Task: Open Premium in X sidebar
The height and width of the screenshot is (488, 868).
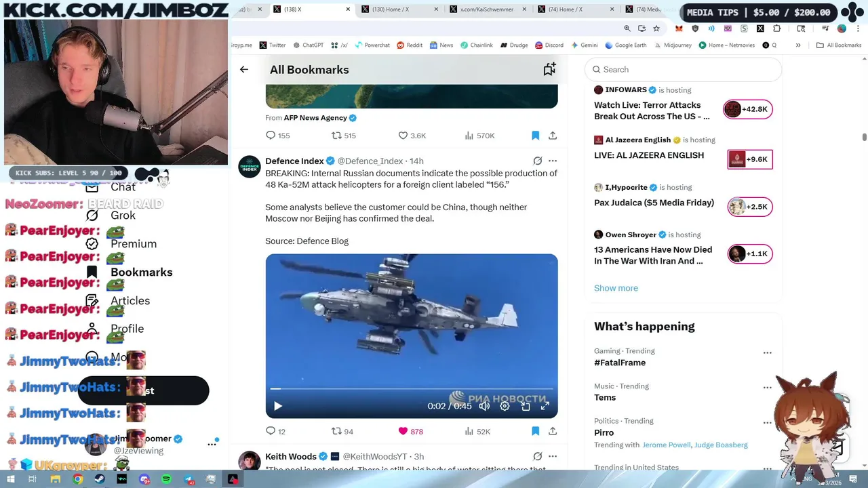Action: (121, 244)
